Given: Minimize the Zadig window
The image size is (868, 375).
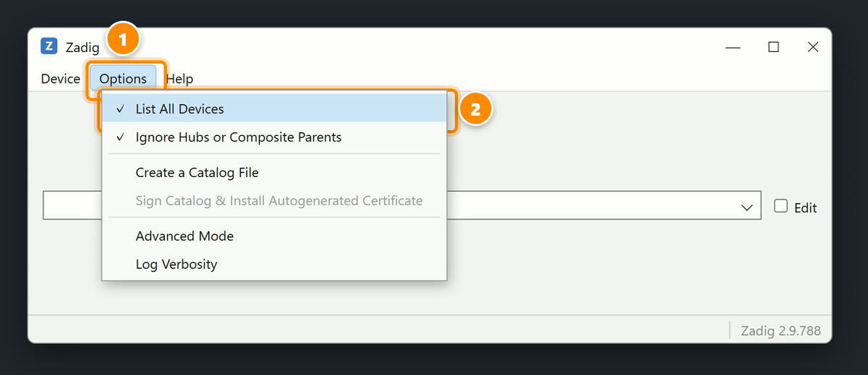Looking at the screenshot, I should click(733, 47).
